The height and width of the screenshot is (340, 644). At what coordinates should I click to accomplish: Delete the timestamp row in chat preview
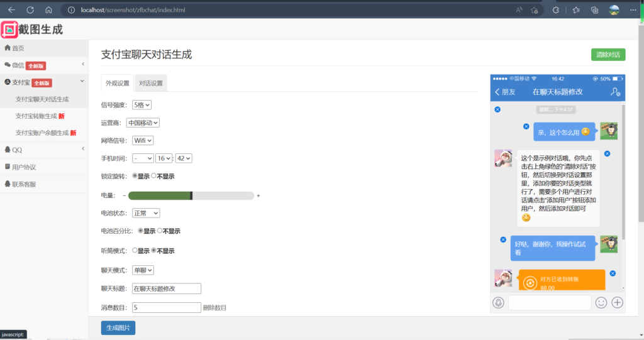tap(497, 109)
